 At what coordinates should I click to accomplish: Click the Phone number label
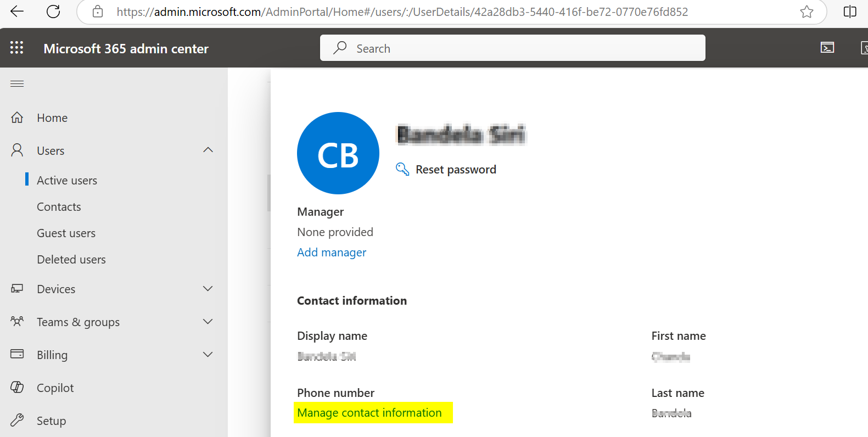(335, 393)
